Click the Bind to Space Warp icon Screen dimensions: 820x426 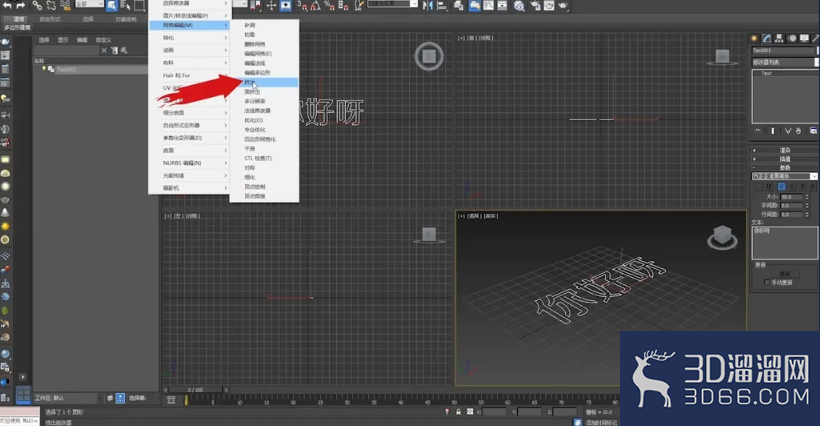pyautogui.click(x=65, y=6)
